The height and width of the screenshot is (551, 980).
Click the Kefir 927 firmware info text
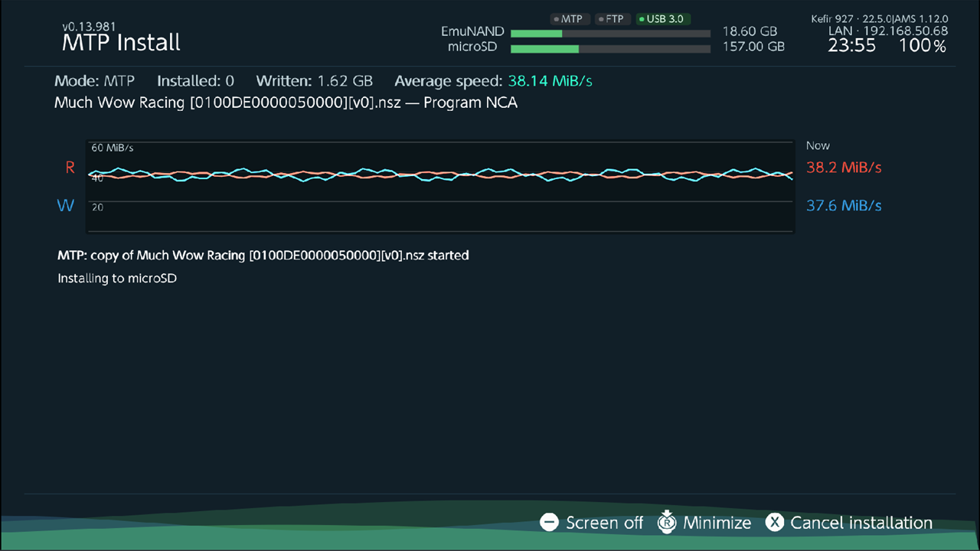tap(880, 18)
